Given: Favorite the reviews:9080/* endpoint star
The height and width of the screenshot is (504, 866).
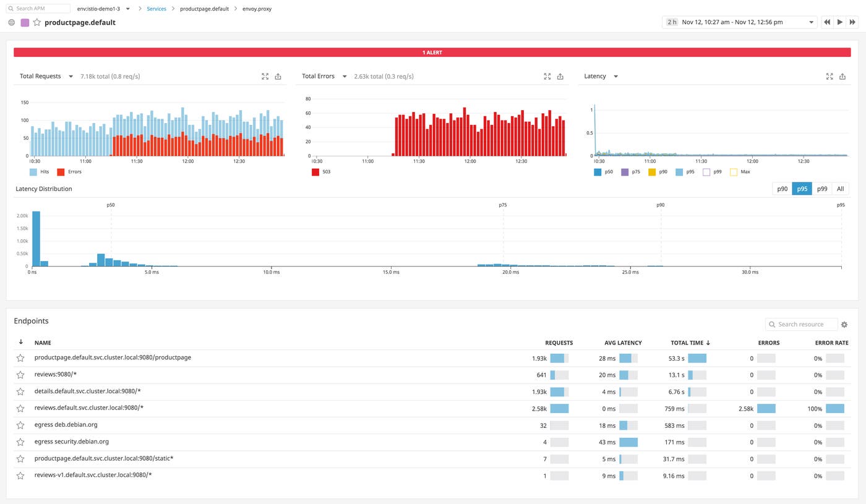Looking at the screenshot, I should (20, 375).
